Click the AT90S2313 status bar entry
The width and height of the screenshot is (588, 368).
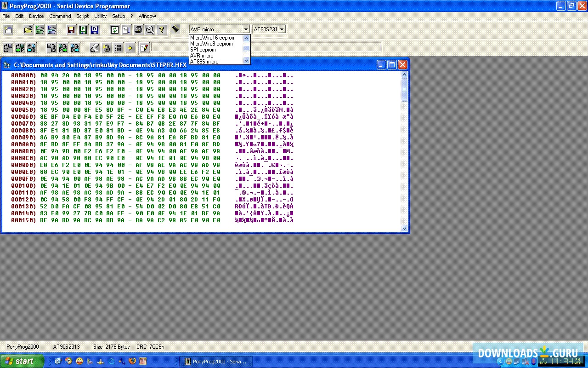point(67,347)
